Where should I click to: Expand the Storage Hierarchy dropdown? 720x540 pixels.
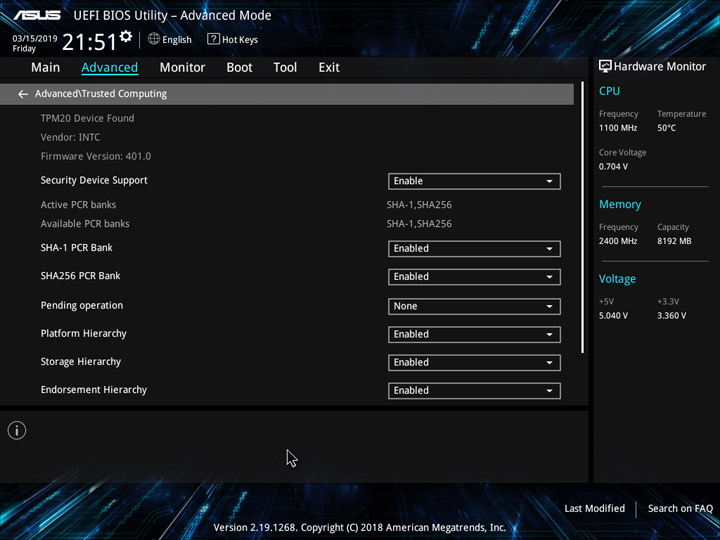(474, 363)
